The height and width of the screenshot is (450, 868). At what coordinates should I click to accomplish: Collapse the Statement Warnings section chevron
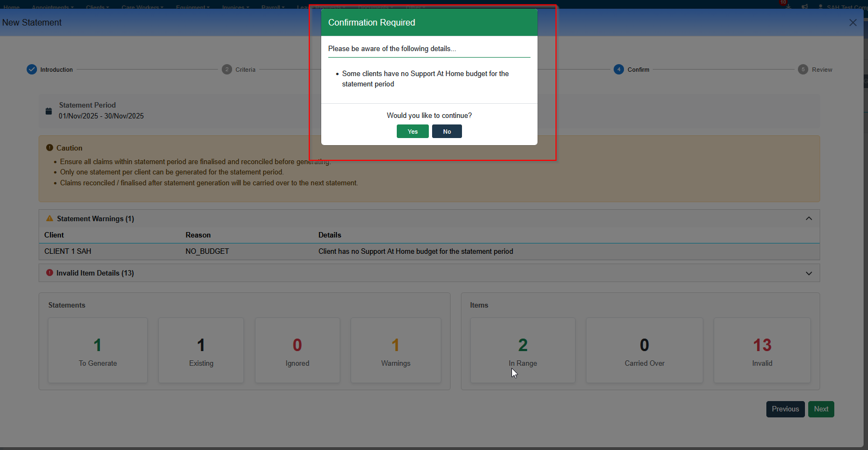tap(809, 218)
